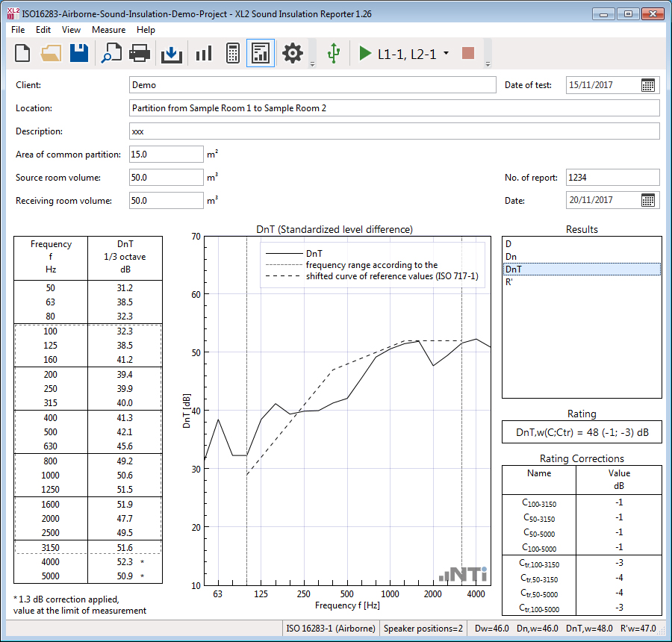Open calendar picker for report Date

point(648,200)
